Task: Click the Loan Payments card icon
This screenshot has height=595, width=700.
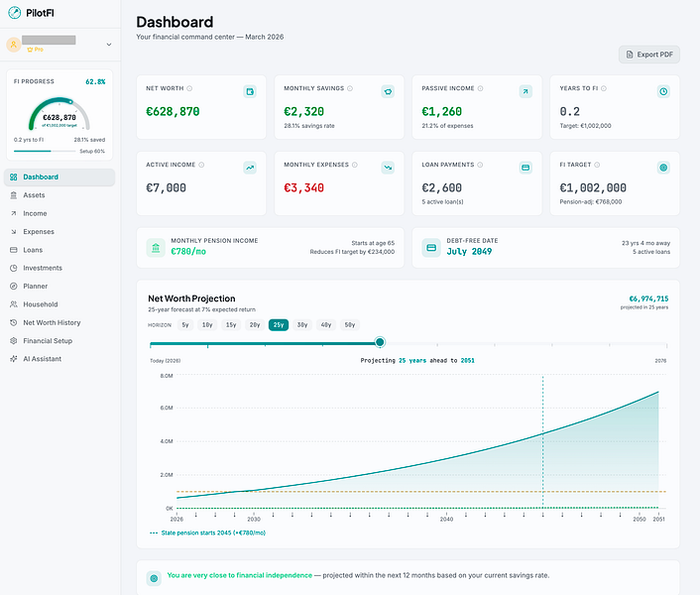Action: (x=525, y=169)
